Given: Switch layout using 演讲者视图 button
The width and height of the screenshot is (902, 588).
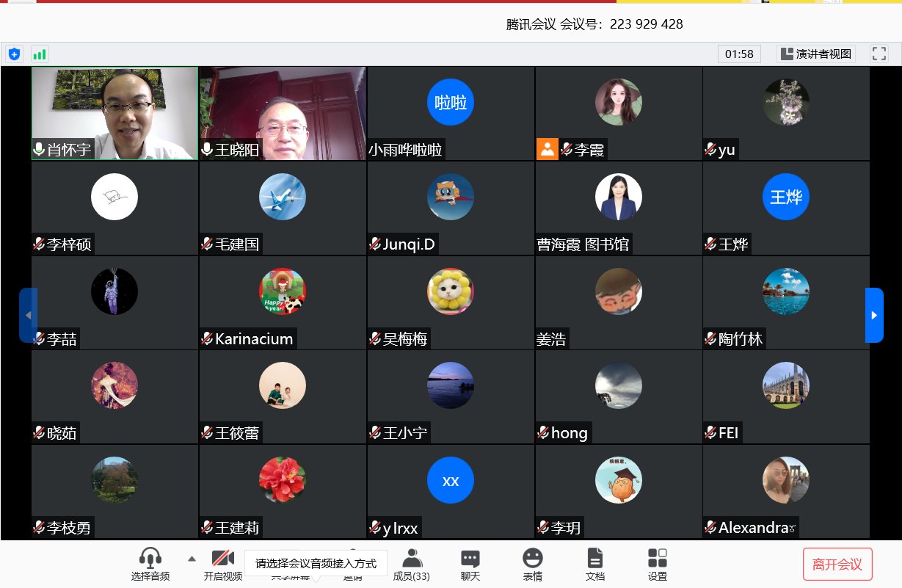Looking at the screenshot, I should tap(816, 54).
